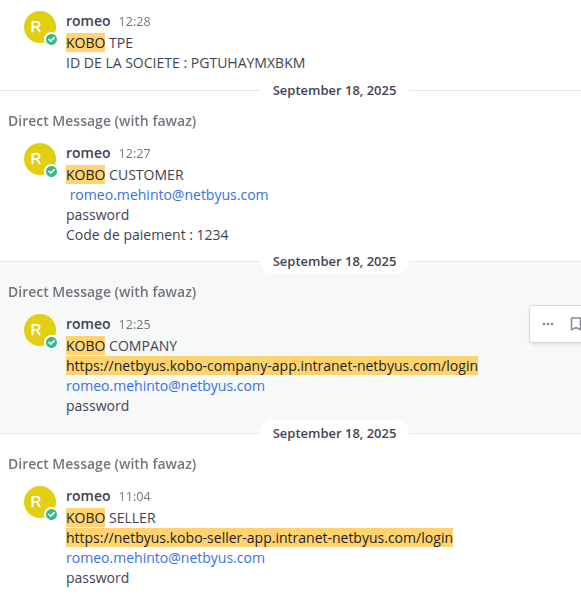
Task: Open Direct Message with fawaz above KOBO CUSTOMER
Action: click(x=102, y=121)
